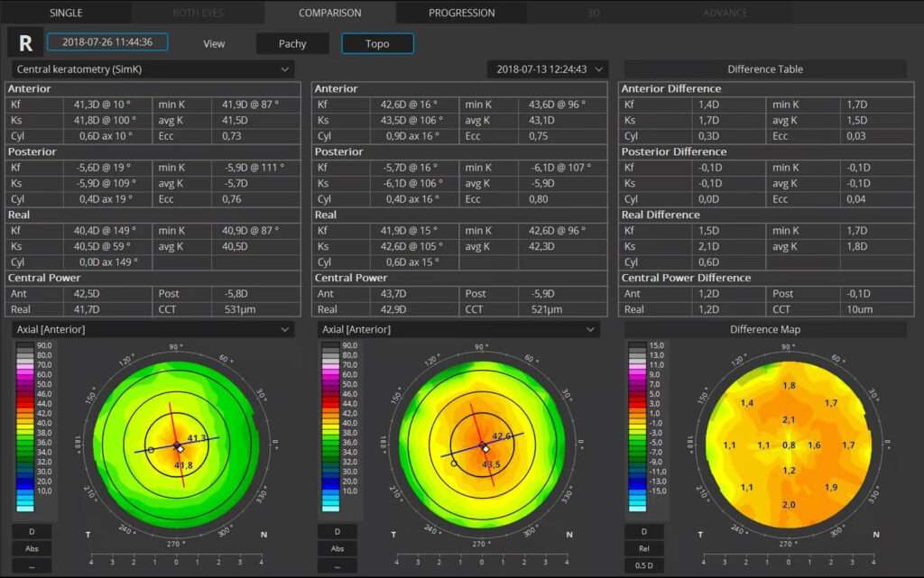Toggle Abs scale under the left map
The width and height of the screenshot is (924, 578).
point(32,548)
